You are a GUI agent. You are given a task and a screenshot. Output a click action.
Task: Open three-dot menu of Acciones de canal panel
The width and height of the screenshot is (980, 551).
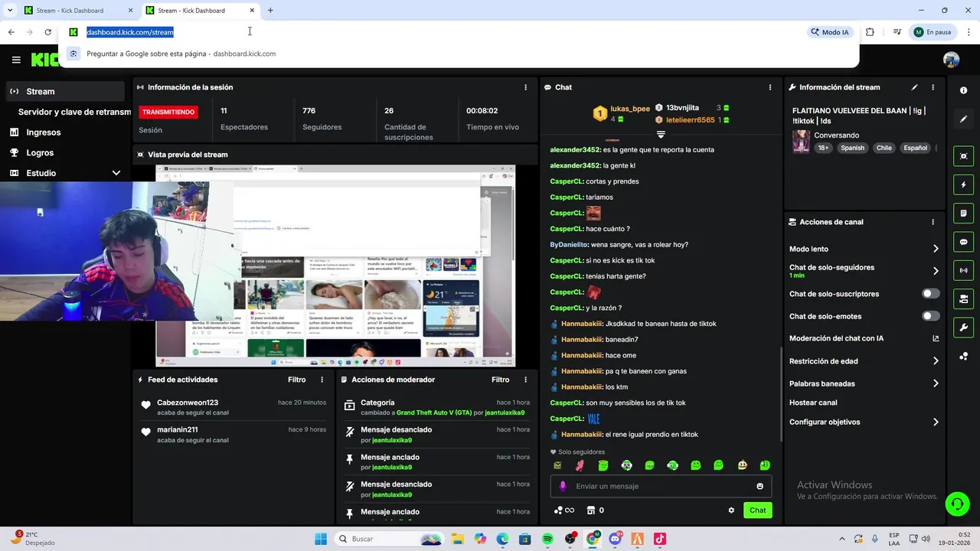[933, 222]
